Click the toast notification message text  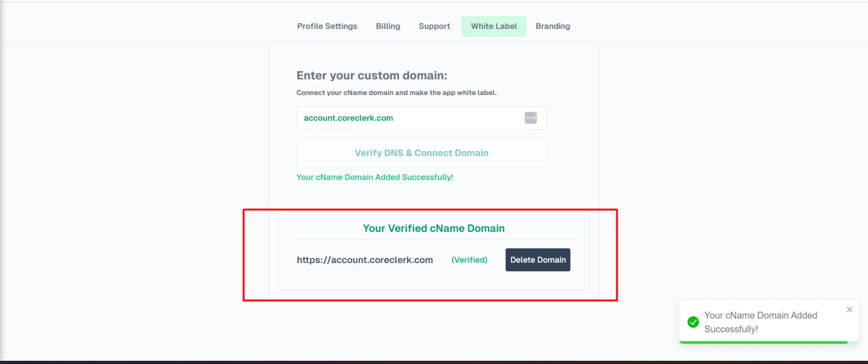point(761,322)
